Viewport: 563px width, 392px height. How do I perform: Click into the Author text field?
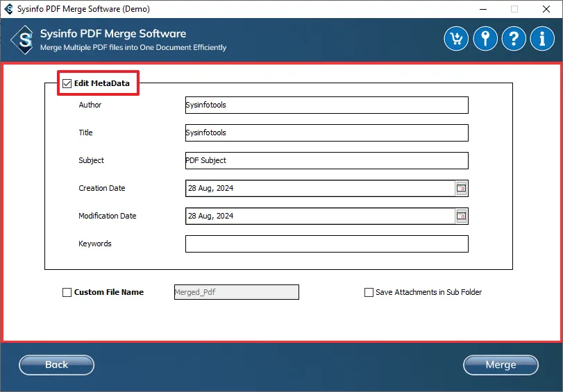pos(326,105)
